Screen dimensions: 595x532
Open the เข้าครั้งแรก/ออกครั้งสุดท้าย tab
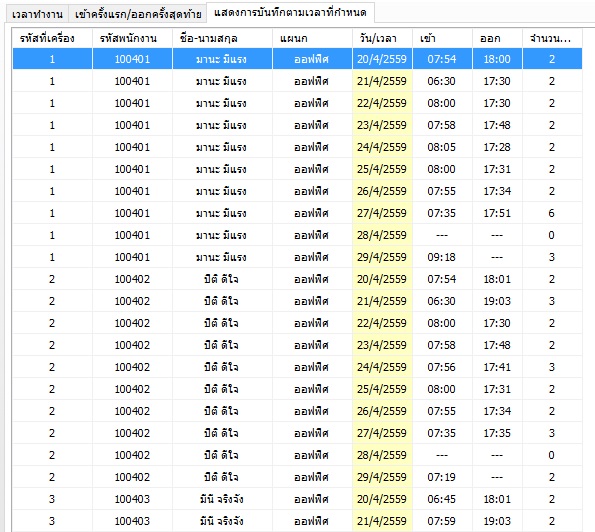coord(138,14)
